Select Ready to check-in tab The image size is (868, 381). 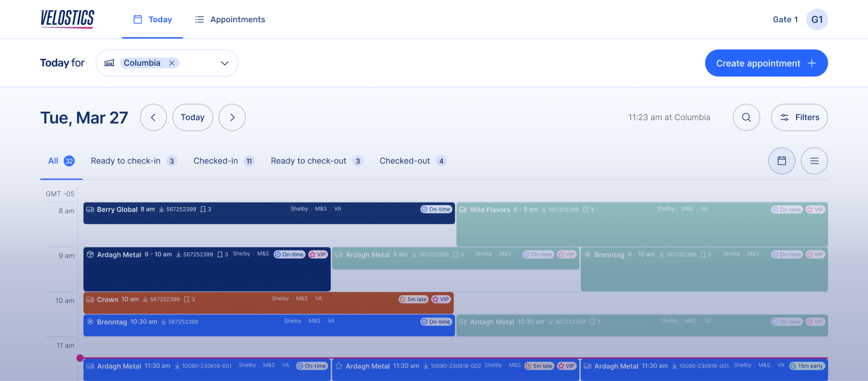[134, 161]
